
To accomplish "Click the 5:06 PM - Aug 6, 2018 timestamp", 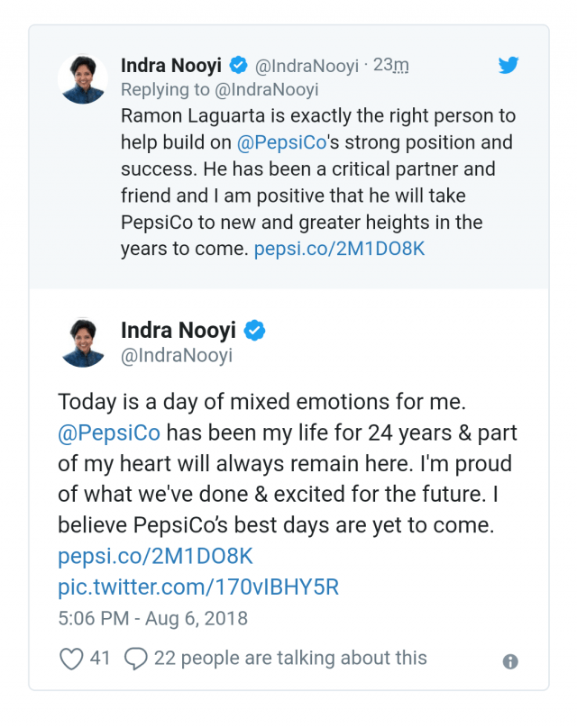I will [x=152, y=619].
